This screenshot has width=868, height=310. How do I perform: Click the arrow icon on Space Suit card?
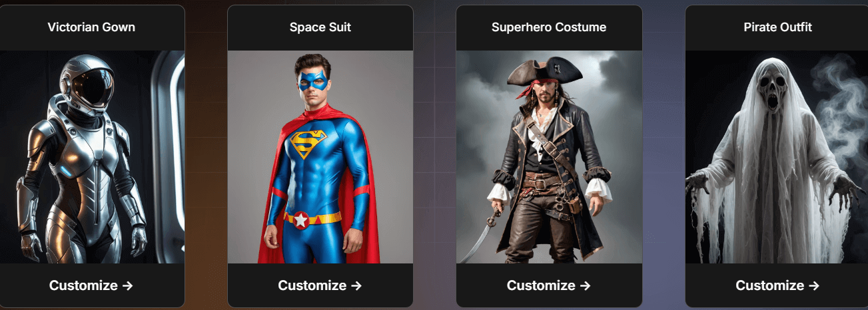pos(356,285)
